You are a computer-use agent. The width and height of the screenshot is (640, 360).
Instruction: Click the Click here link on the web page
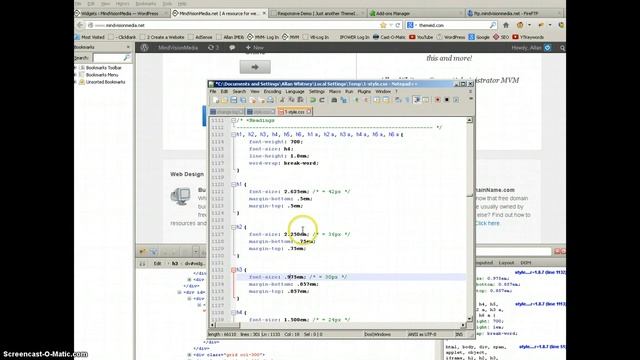click(x=487, y=223)
